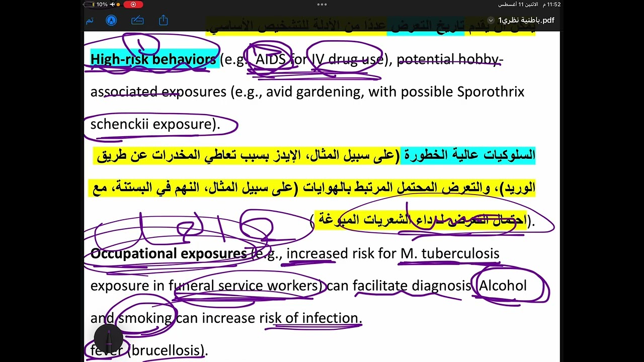This screenshot has height=362, width=644.
Task: Tap the phrase 'risk of infection.'
Action: (x=310, y=318)
